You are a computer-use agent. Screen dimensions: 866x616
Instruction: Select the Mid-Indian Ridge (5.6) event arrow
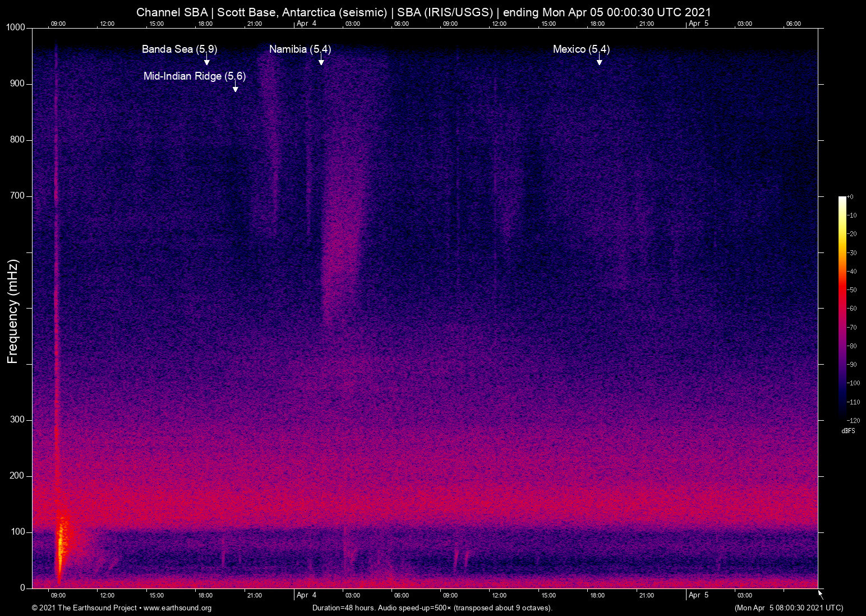[236, 88]
